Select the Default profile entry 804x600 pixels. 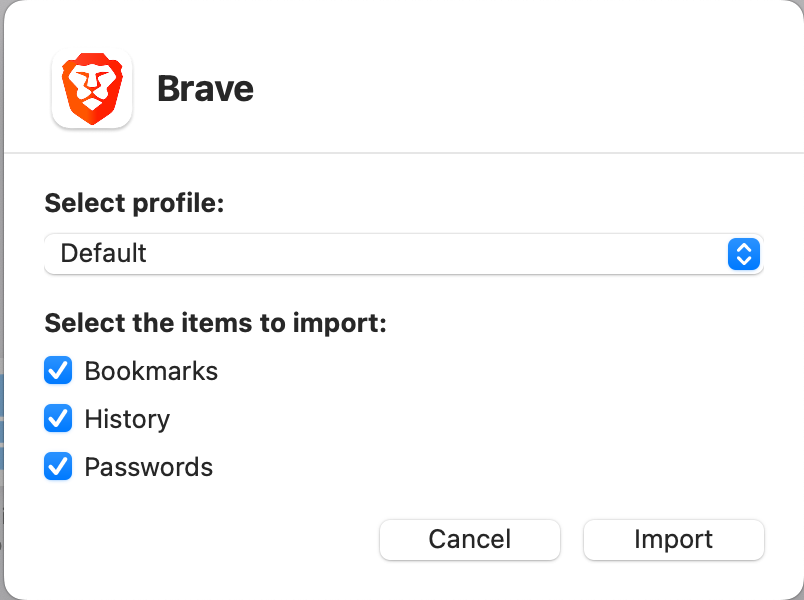[103, 253]
